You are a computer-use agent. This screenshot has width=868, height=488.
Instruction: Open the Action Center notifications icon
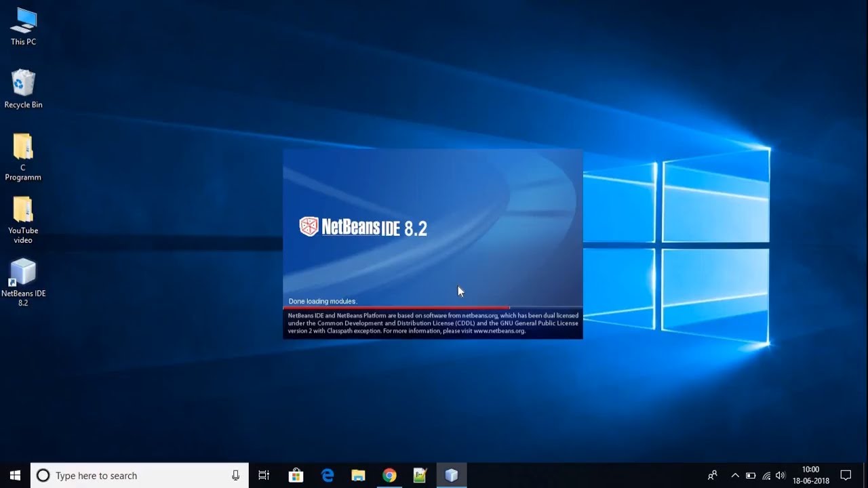[846, 476]
